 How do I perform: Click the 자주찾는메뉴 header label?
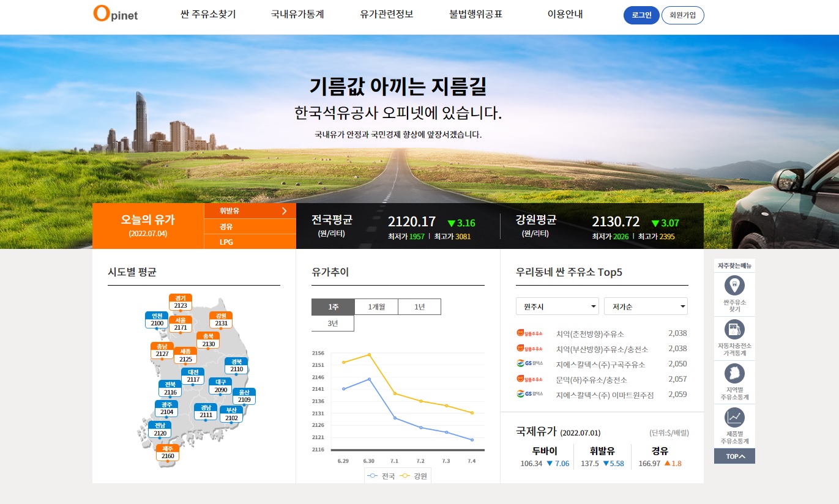coord(734,265)
